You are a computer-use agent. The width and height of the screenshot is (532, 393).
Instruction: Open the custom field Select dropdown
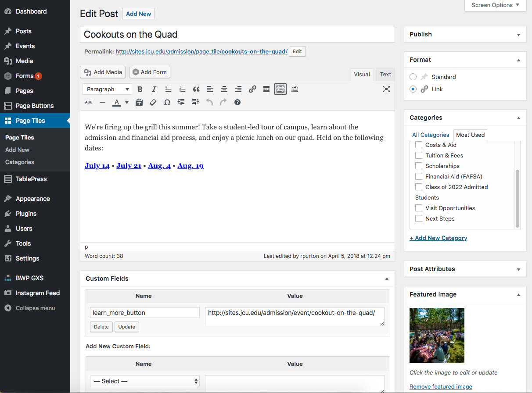145,381
